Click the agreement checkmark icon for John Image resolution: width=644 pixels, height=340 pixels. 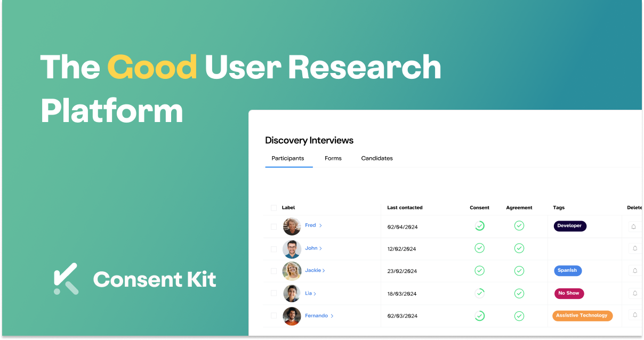pyautogui.click(x=519, y=248)
